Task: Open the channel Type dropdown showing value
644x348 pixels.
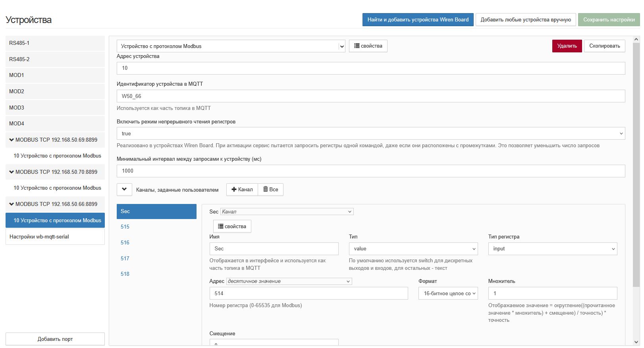Action: point(413,249)
